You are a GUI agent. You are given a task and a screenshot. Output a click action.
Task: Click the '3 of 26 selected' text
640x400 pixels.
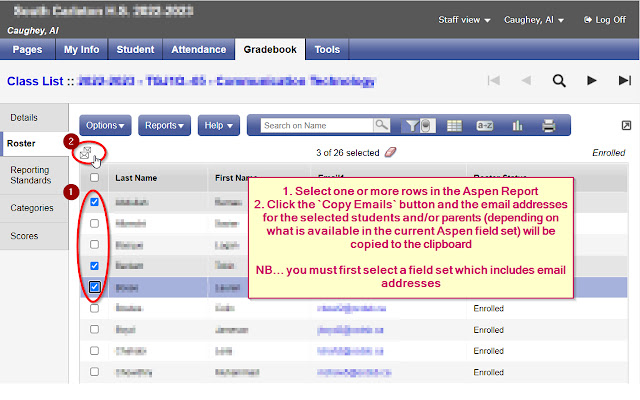(x=348, y=153)
